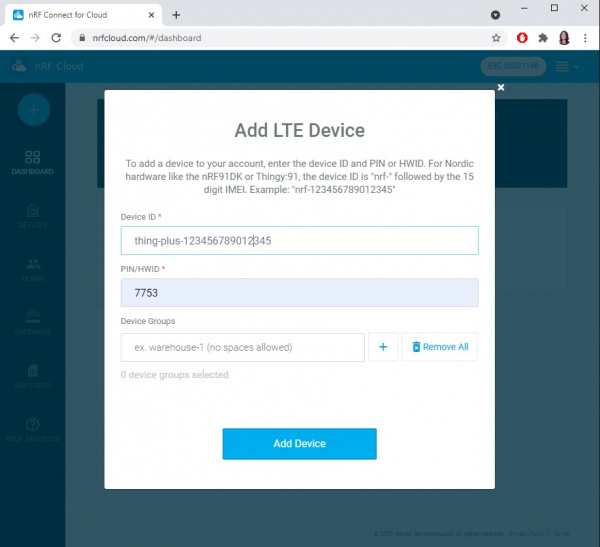Image resolution: width=600 pixels, height=547 pixels.
Task: Click the Privacy Policy footer link
Action: point(527,534)
